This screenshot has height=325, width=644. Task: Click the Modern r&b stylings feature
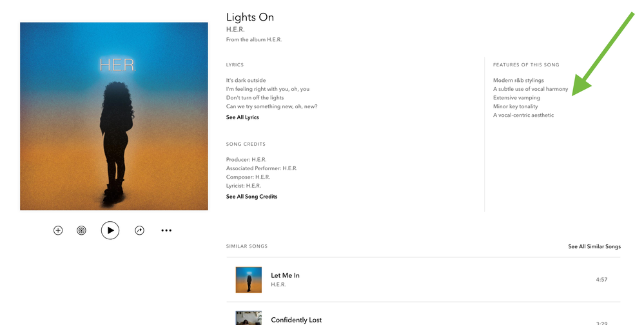518,81
